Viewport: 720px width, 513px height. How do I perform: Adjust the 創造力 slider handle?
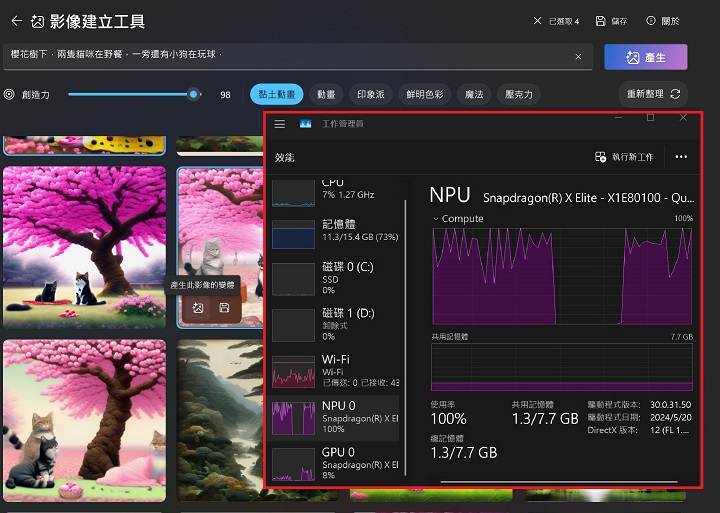(x=194, y=95)
